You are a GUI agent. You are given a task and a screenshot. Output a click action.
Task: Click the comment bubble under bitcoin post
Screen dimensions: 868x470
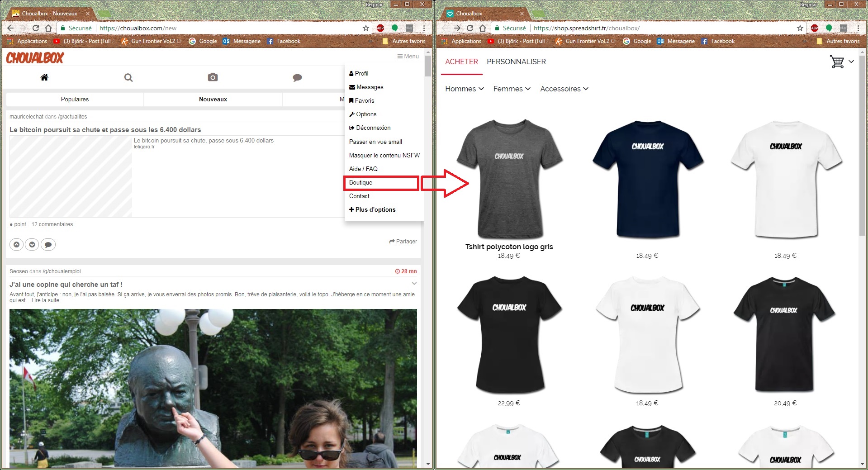[48, 245]
